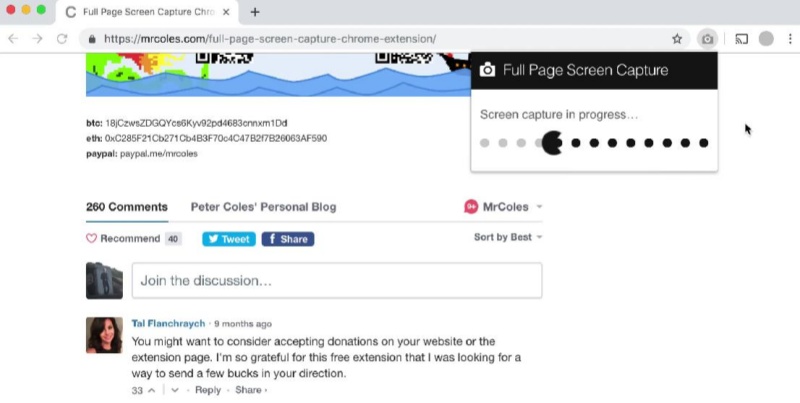Open a new tab with the plus icon

click(255, 12)
